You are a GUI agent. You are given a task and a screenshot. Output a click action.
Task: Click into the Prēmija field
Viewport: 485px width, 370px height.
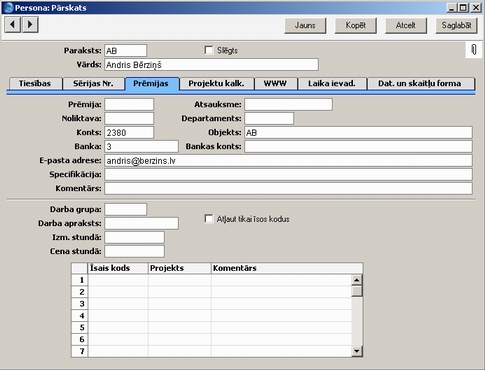[x=129, y=104]
